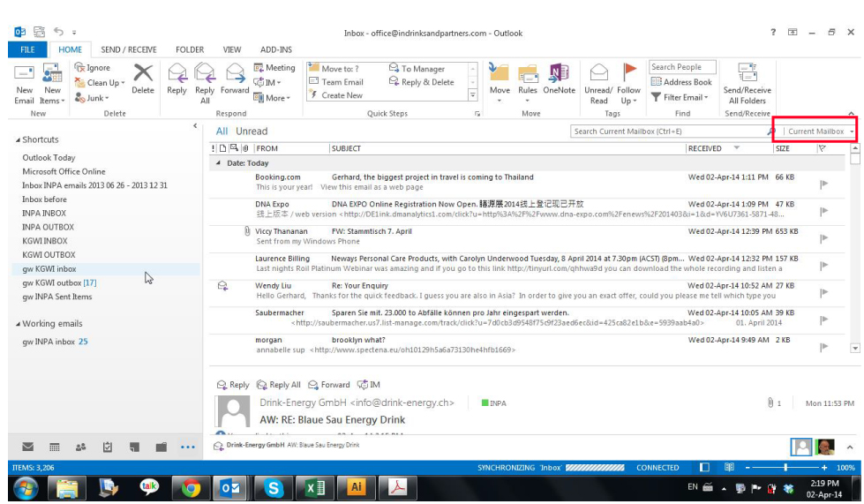Open the VIEW ribbon tab
Viewport: 864px width, 504px height.
pos(232,49)
